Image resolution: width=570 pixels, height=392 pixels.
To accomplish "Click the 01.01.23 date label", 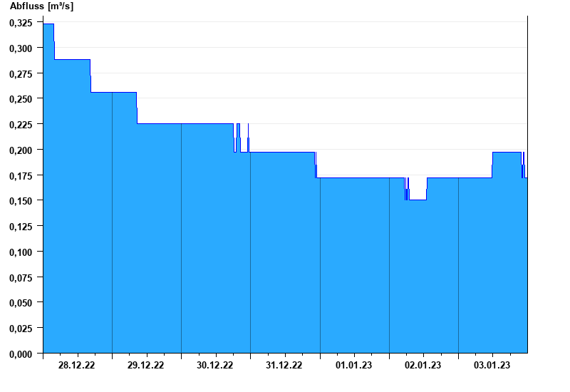I will (x=353, y=365).
